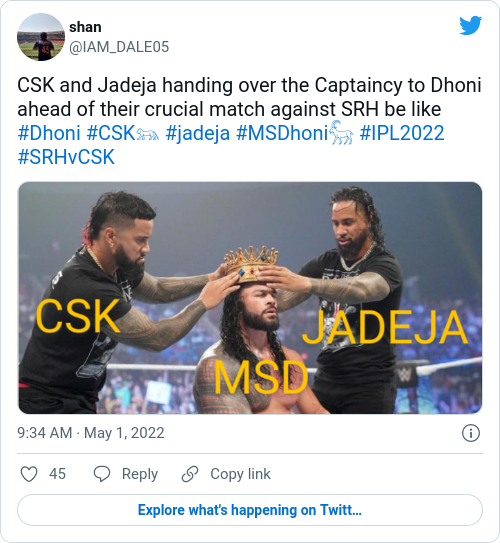The image size is (500, 543).
Task: Click the Copy link text
Action: pyautogui.click(x=240, y=474)
